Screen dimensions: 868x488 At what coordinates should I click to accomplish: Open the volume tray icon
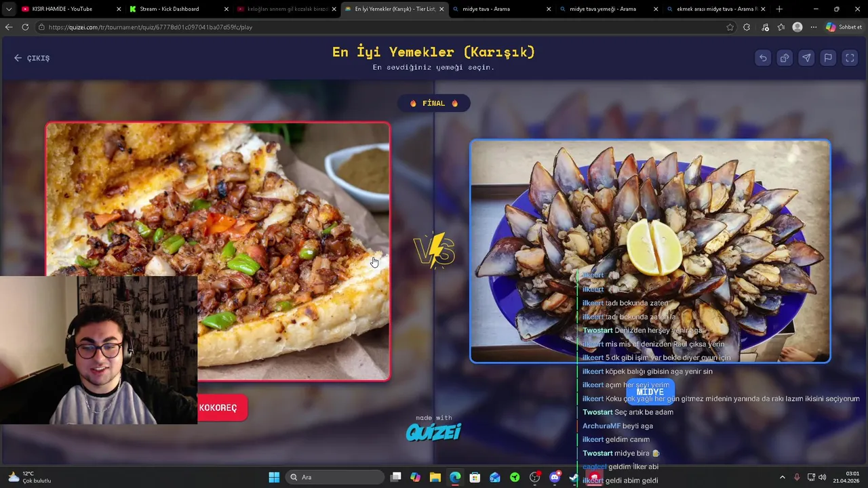tap(823, 477)
